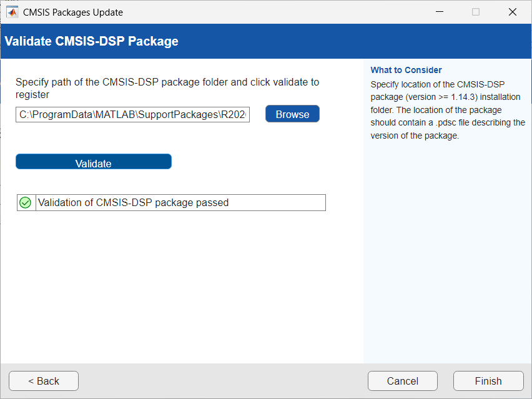
Task: Click the 'Validate CMSIS-DSP Package' header title
Action: (x=91, y=41)
